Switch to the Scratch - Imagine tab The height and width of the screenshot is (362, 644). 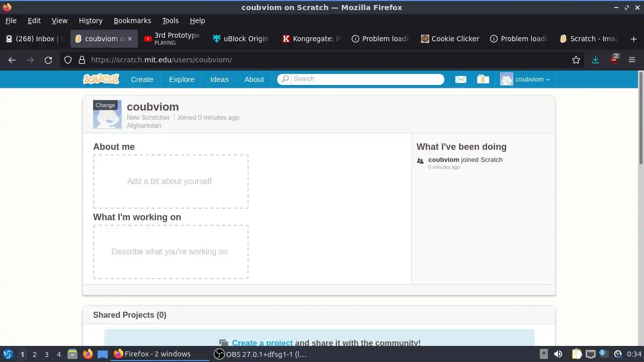pyautogui.click(x=589, y=39)
